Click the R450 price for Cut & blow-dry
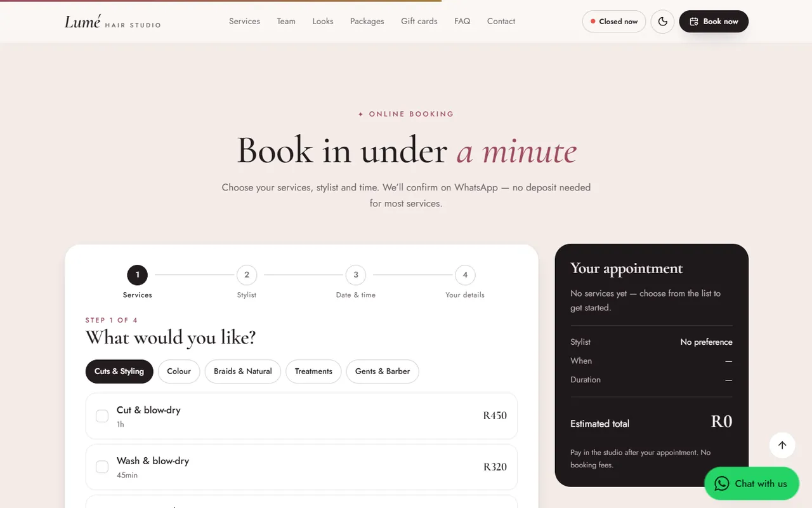 (x=495, y=416)
